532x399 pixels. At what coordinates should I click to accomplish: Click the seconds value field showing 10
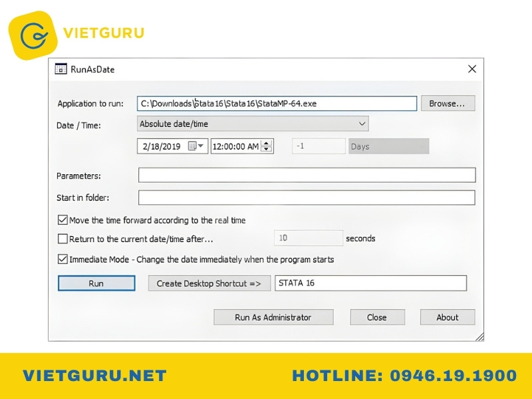pyautogui.click(x=309, y=238)
